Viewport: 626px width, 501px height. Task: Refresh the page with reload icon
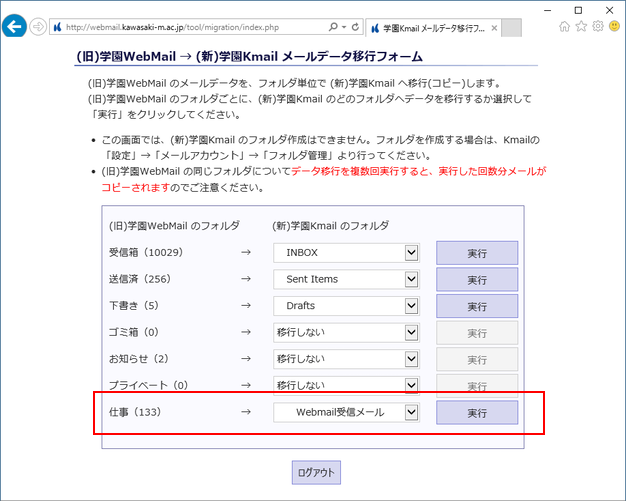[x=355, y=27]
